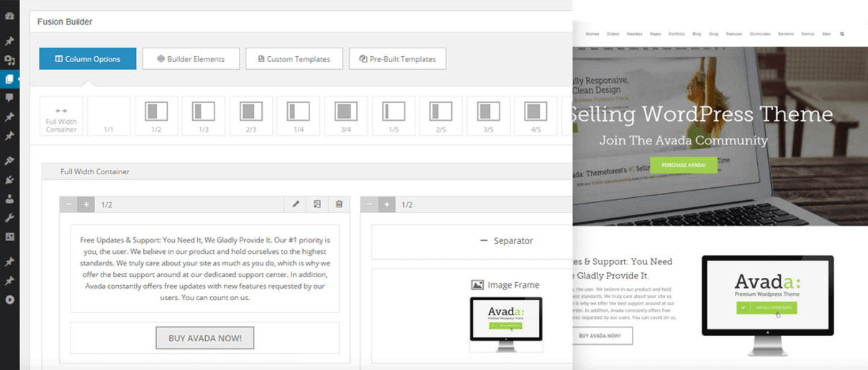Decrease first 1/2 column width (minus)
The image size is (868, 370).
tap(69, 204)
